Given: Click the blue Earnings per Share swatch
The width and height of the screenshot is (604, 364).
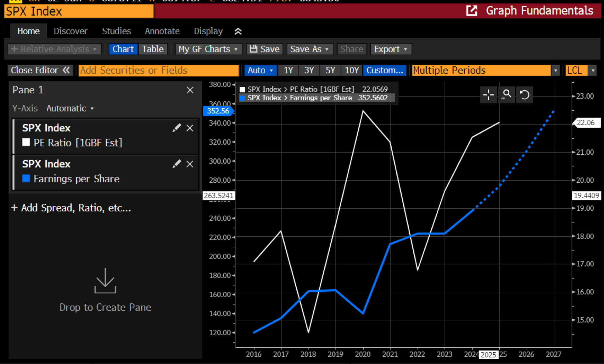Looking at the screenshot, I should [26, 179].
